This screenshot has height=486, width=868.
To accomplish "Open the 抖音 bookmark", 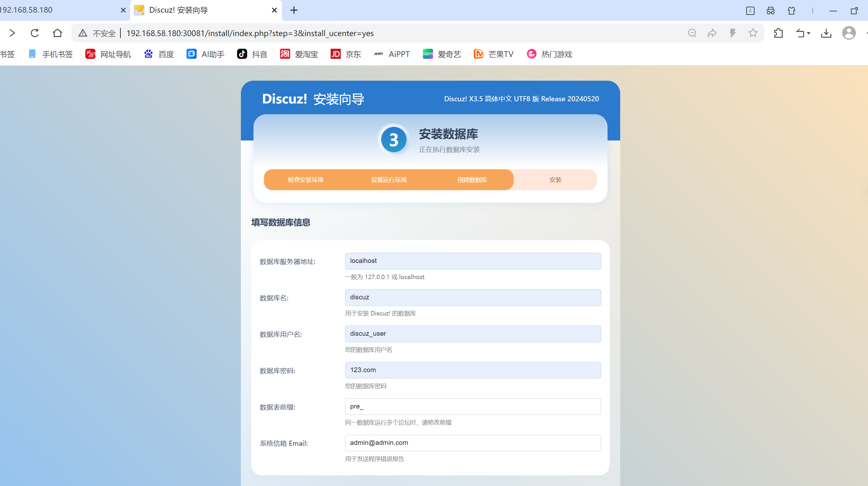I will click(x=252, y=54).
